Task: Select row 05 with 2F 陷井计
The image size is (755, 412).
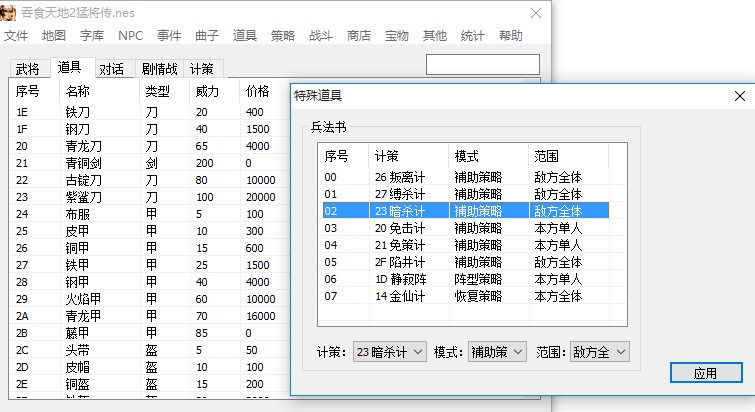Action: [x=466, y=262]
